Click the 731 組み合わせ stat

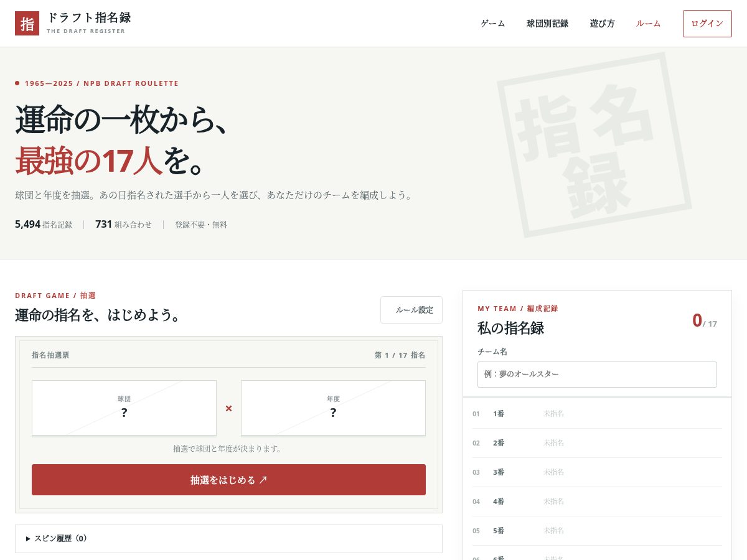click(x=123, y=225)
